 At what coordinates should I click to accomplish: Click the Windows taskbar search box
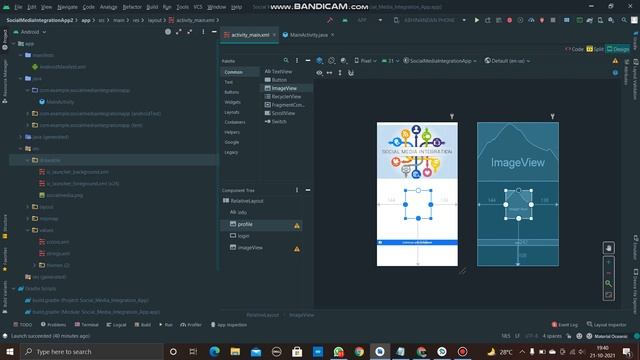(x=92, y=351)
